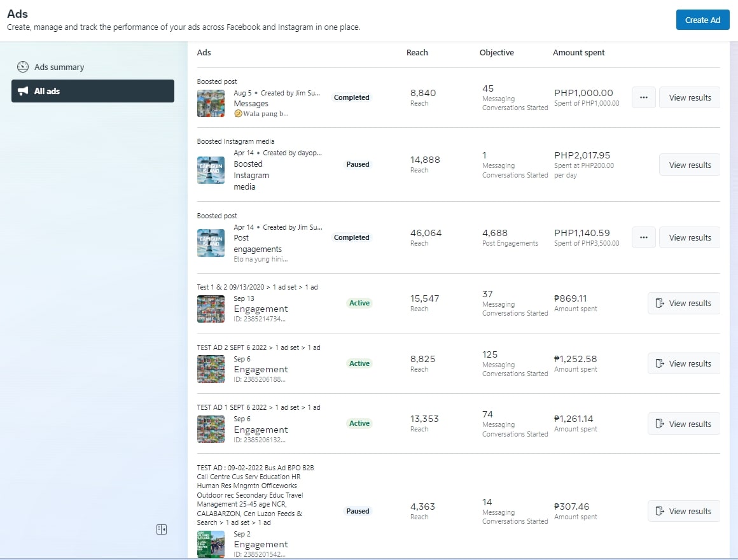Click amount ₱307.46
This screenshot has height=560, width=738.
point(571,507)
